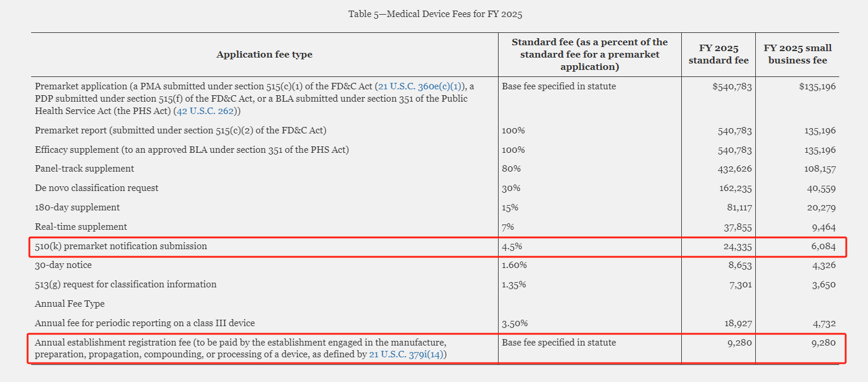Click the 510(k) premarket notification submission row label
The height and width of the screenshot is (382, 868).
pos(121,246)
